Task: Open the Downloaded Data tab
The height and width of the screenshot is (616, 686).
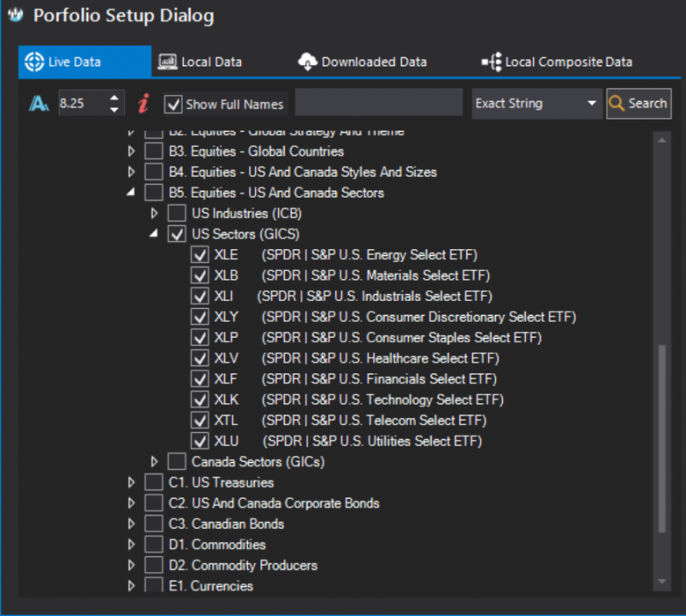Action: point(363,62)
